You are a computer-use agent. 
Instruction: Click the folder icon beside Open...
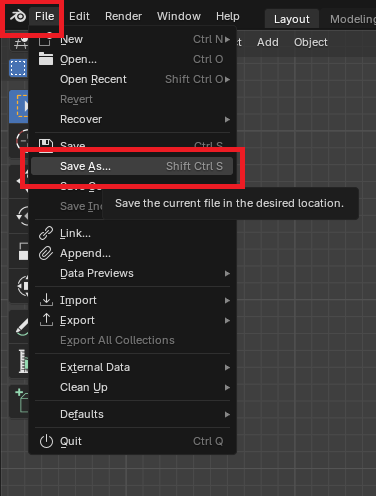46,59
